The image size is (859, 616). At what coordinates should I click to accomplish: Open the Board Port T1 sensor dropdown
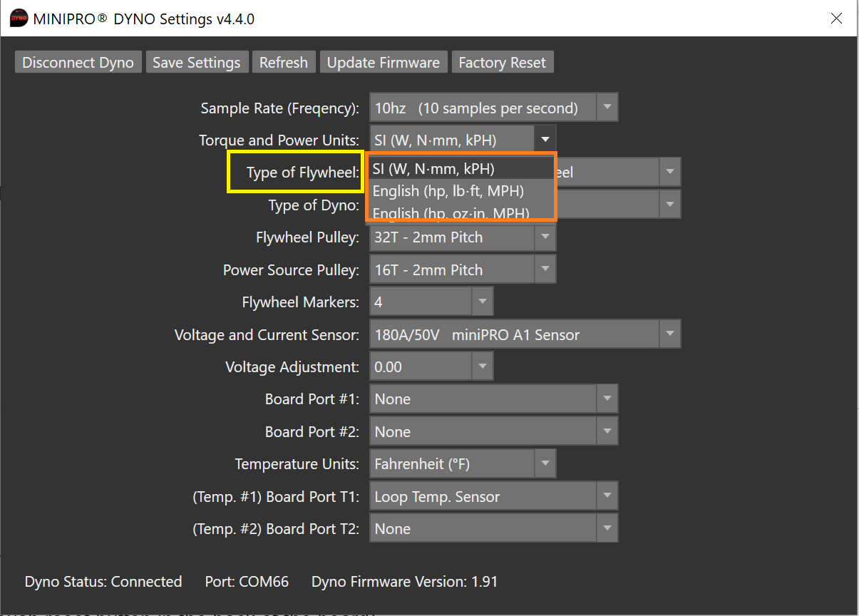493,496
